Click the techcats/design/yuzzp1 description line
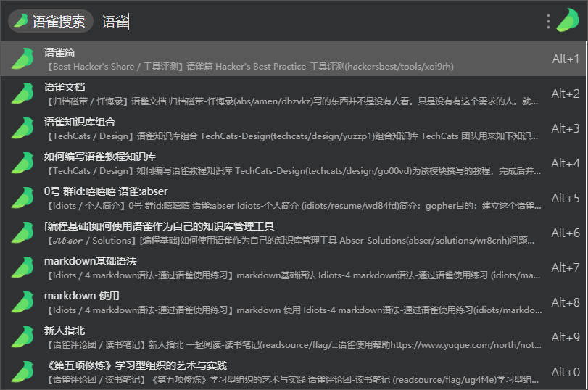 [292, 136]
